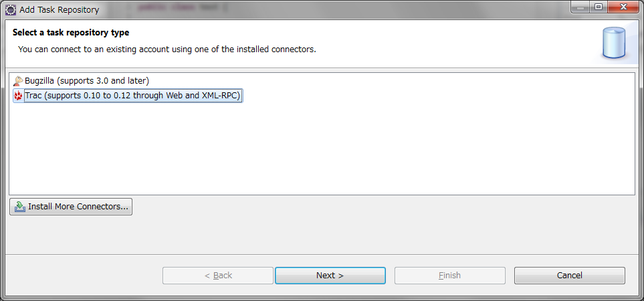The width and height of the screenshot is (644, 301).
Task: Click empty area of the connector list
Action: click(321, 154)
